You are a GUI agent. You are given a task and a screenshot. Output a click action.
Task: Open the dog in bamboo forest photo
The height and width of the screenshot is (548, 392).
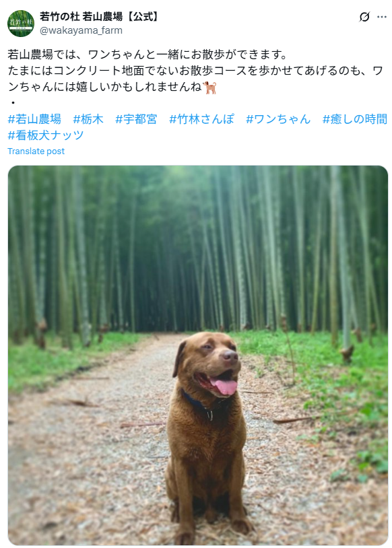pyautogui.click(x=198, y=355)
